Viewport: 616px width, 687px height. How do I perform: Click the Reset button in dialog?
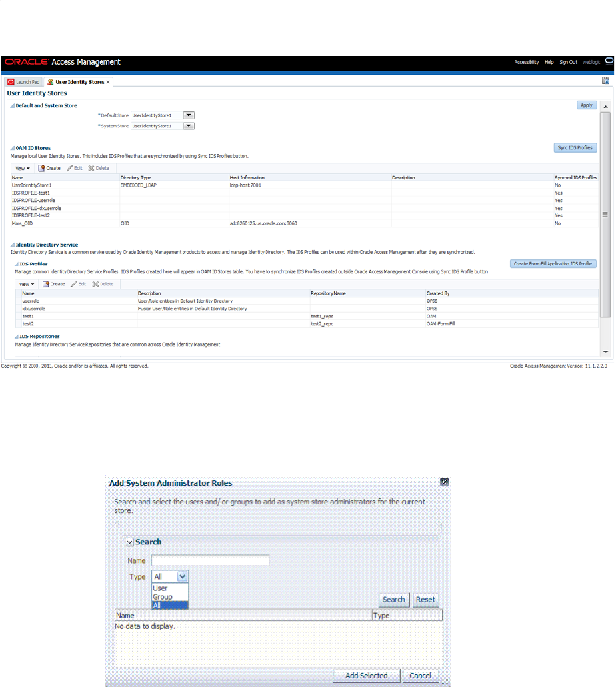425,600
